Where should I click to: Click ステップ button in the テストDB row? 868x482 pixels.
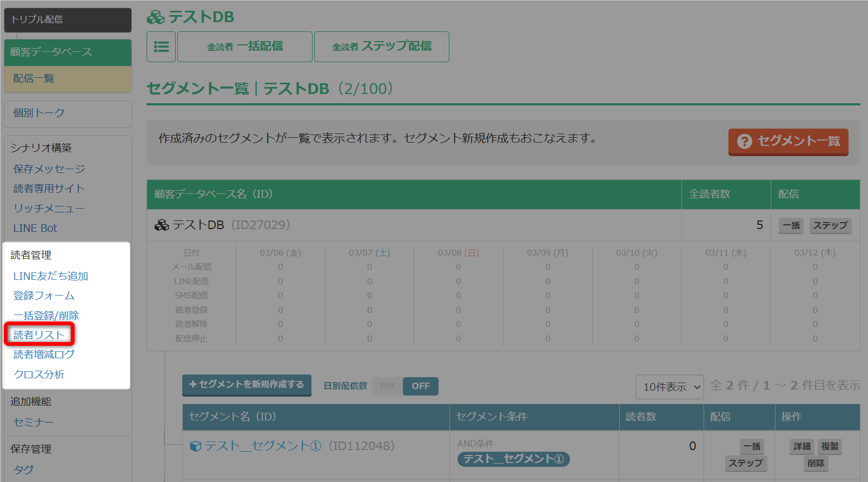tap(830, 225)
